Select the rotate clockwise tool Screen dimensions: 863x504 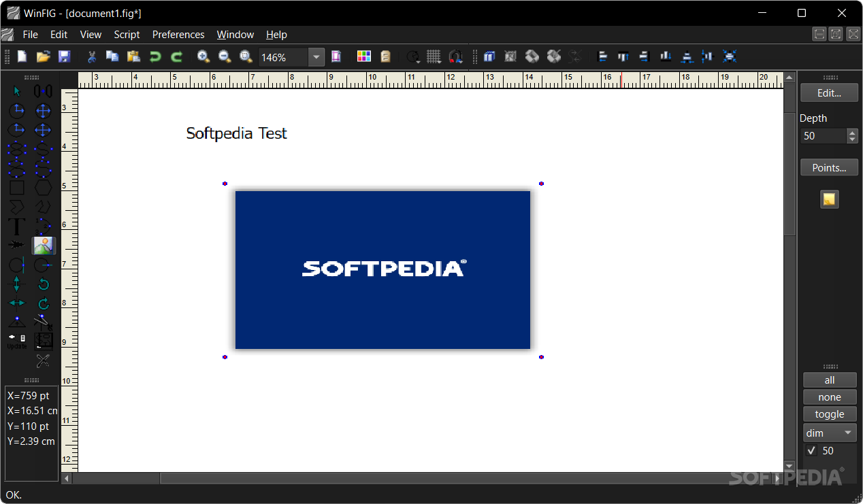[43, 303]
